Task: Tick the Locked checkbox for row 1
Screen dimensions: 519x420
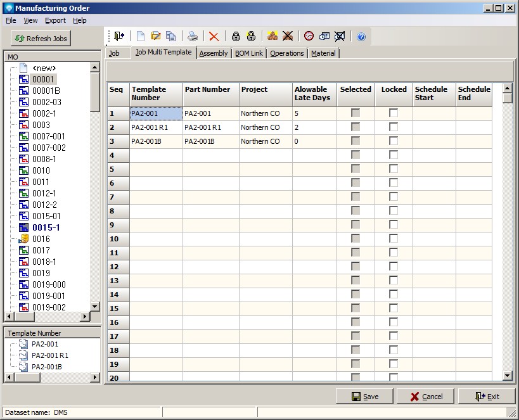Action: 394,113
